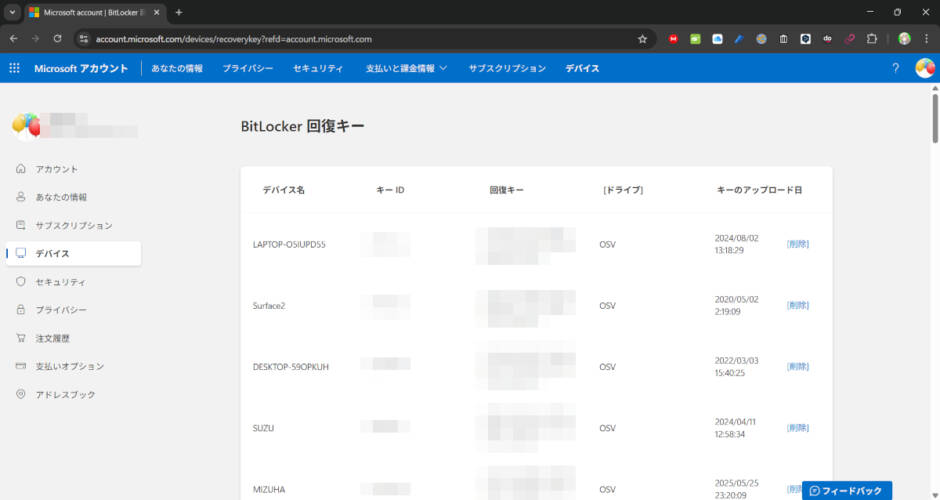The image size is (940, 500).
Task: Click the デバイス名 column header
Action: pos(284,190)
